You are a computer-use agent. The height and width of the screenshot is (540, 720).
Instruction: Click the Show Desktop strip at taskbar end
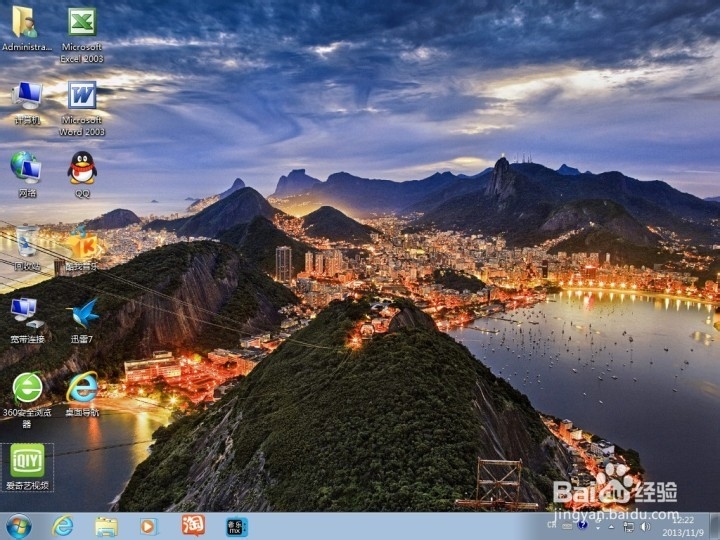point(715,526)
